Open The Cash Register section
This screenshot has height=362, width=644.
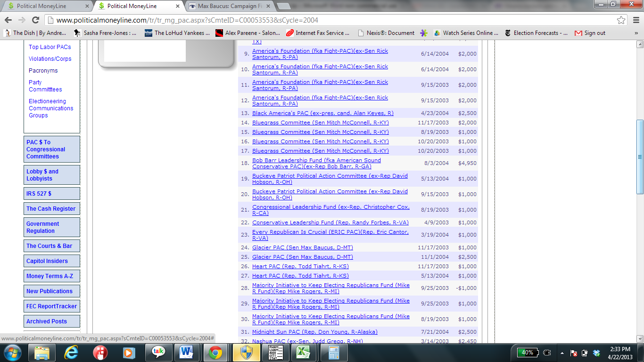[x=52, y=209]
